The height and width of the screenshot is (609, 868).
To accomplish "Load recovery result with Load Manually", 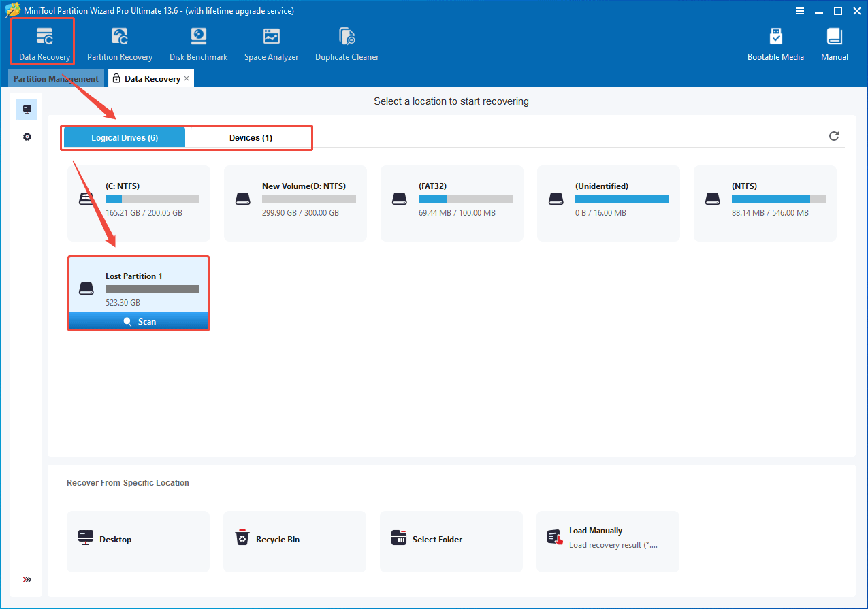I will 607,540.
